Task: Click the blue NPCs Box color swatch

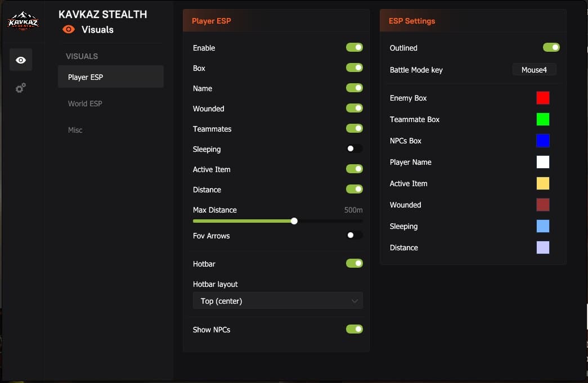Action: pyautogui.click(x=542, y=141)
